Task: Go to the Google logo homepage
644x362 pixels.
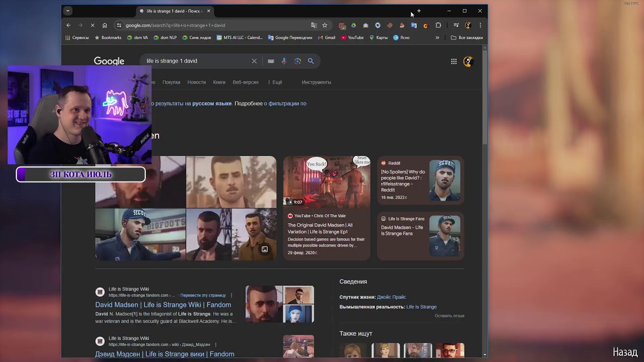Action: pos(109,61)
